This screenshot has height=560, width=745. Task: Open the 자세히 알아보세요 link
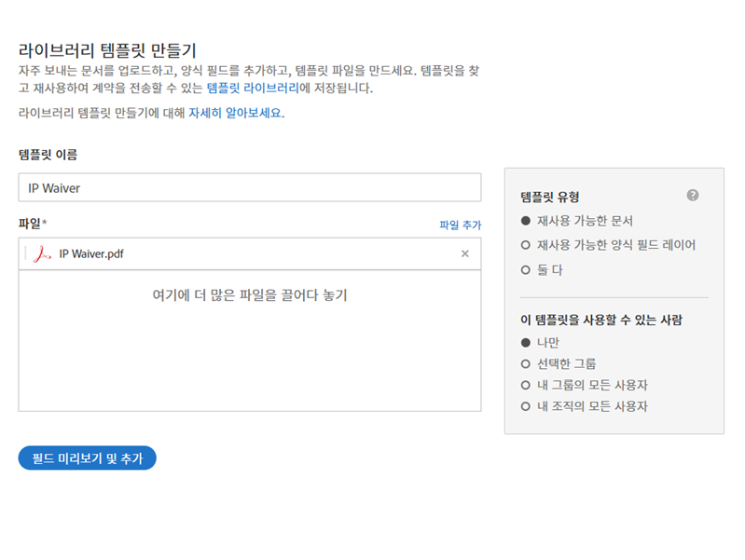235,113
